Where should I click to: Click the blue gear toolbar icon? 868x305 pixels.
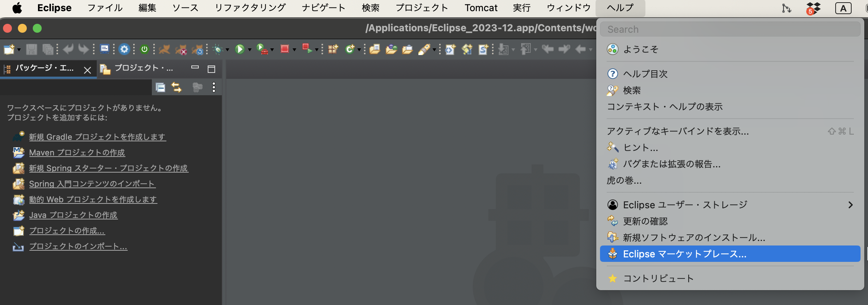tap(124, 49)
